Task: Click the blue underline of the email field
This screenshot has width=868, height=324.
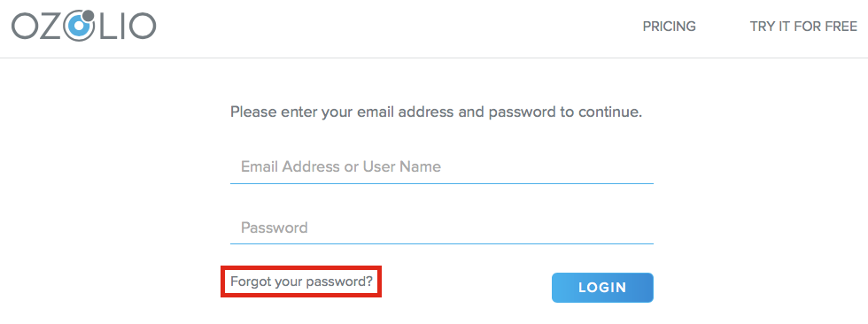Action: click(x=442, y=183)
